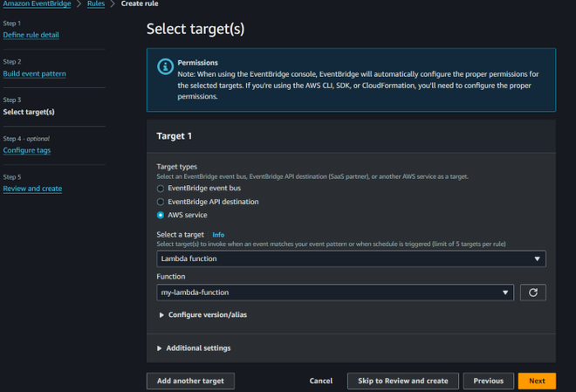The image size is (576, 392).
Task: Click Skip to Review and create
Action: tap(402, 381)
